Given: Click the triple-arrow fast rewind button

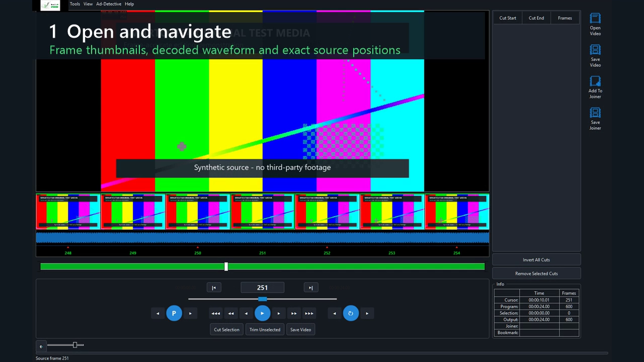Looking at the screenshot, I should (216, 313).
